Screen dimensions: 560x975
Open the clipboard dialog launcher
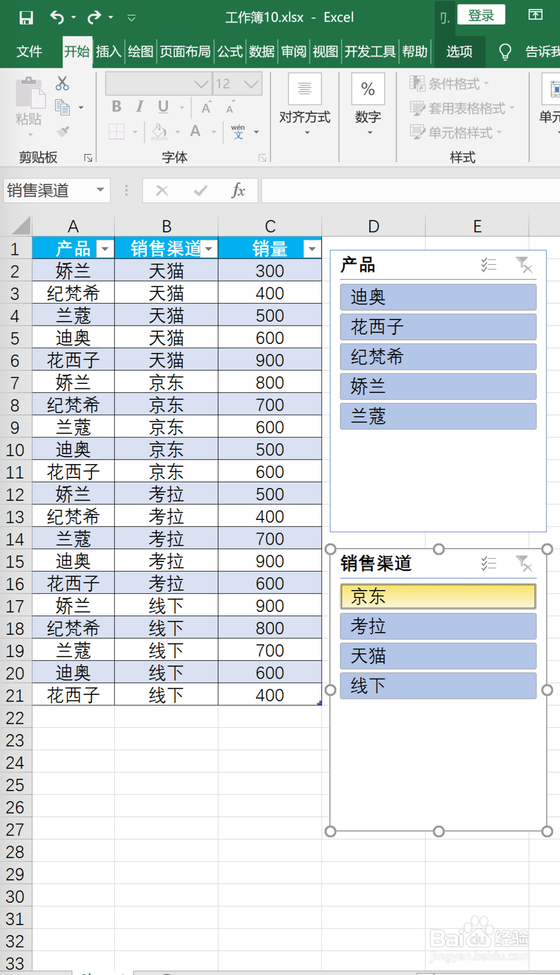(88, 158)
